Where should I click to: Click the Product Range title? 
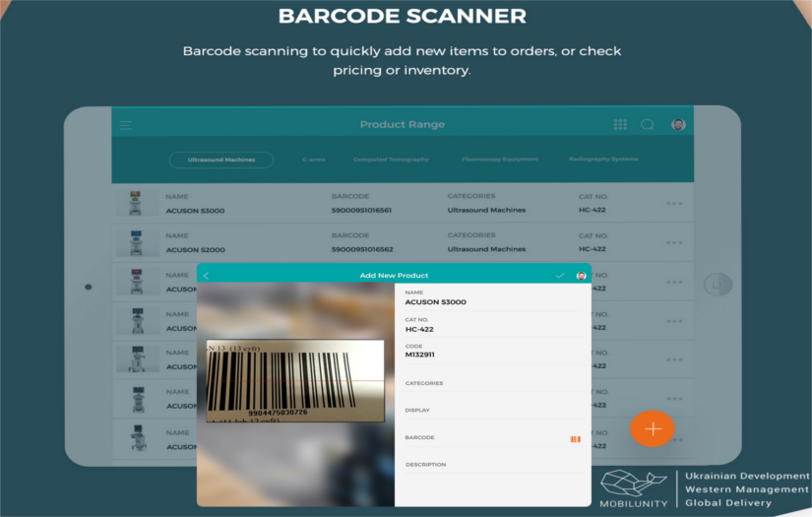click(x=403, y=124)
